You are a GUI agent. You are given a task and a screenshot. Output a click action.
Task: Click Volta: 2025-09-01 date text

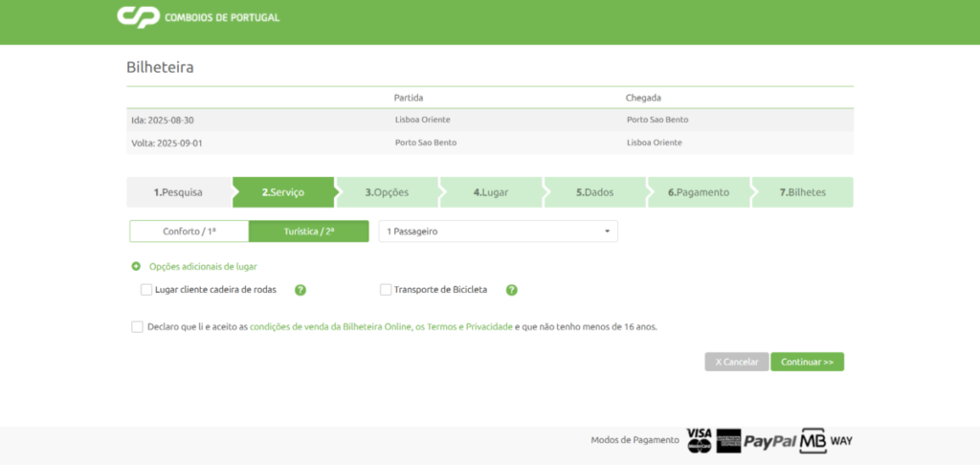click(167, 144)
